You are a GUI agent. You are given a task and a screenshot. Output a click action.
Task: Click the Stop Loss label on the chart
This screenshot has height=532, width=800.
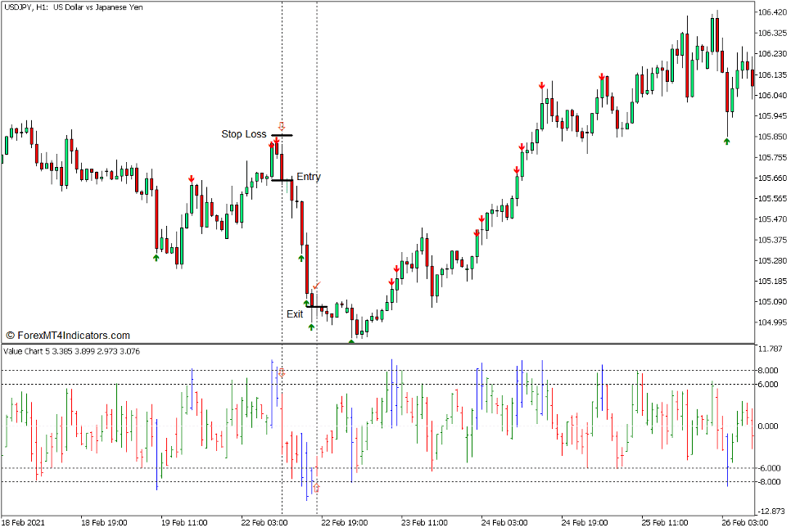(242, 132)
